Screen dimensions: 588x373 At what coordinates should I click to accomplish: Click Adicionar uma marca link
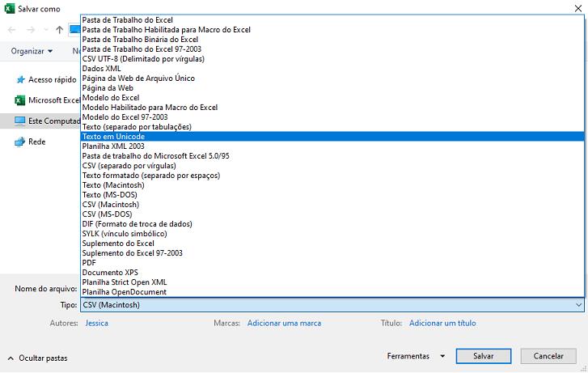click(x=284, y=323)
